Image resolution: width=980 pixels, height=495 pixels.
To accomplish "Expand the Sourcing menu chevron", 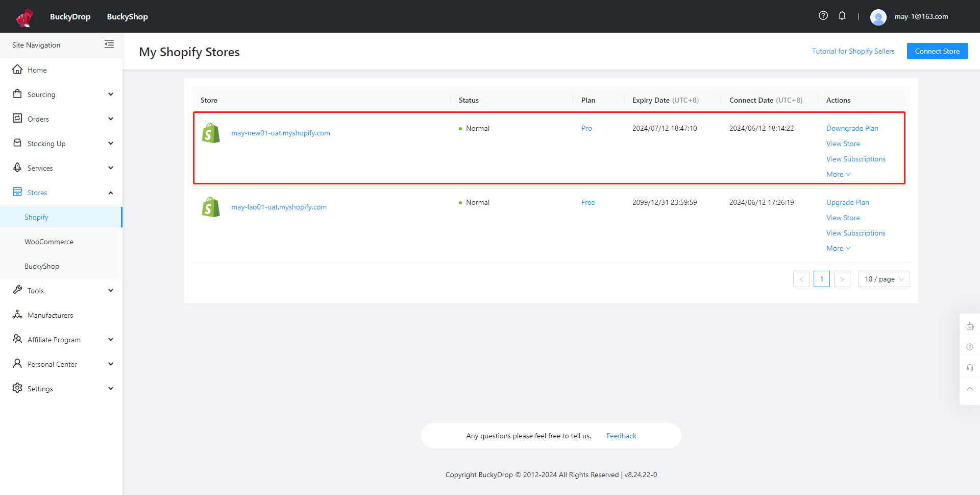I will [111, 94].
